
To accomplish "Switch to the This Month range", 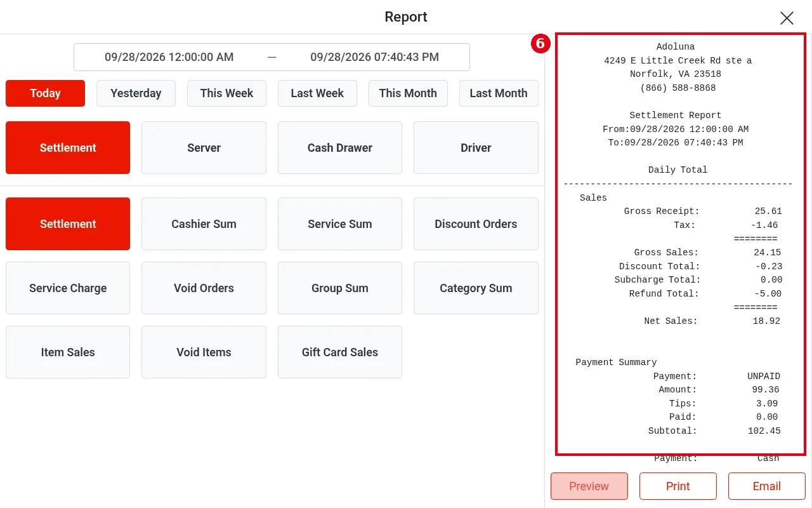I will 408,93.
